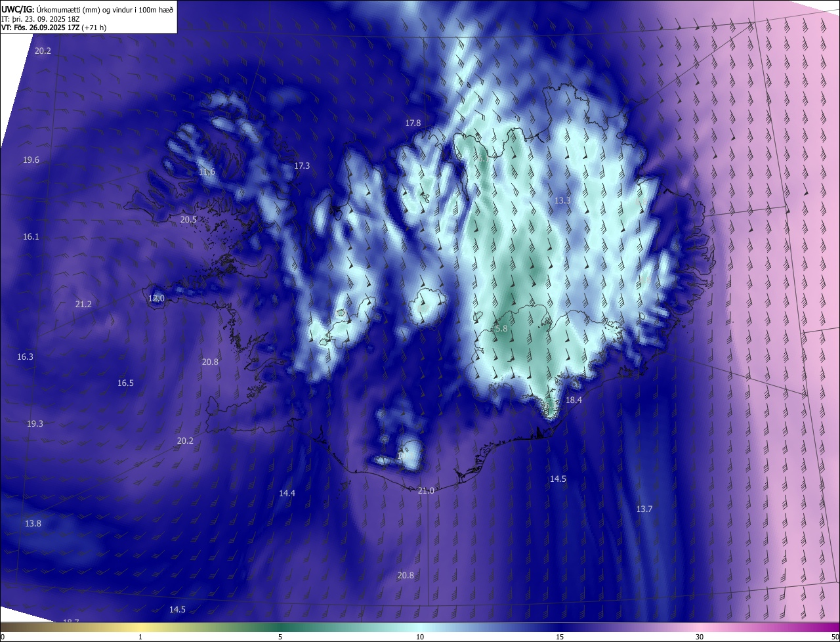This screenshot has width=840, height=642.
Task: Click the 12.0 value label
Action: click(x=156, y=299)
